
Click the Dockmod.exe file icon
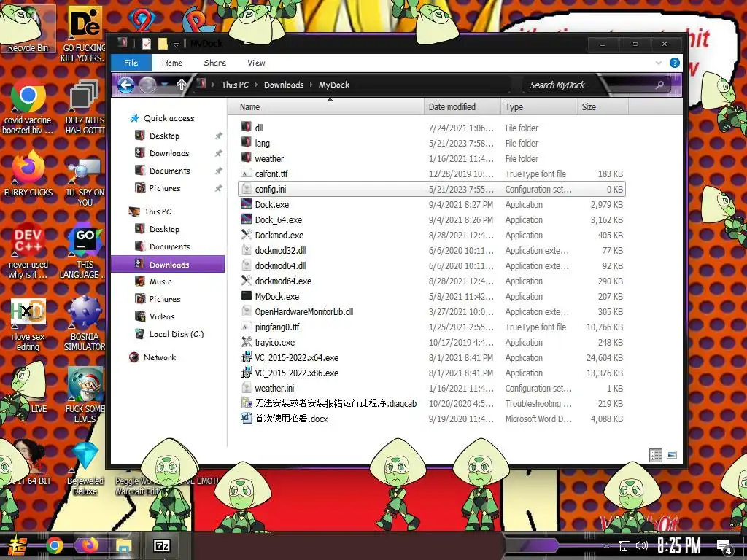click(247, 235)
